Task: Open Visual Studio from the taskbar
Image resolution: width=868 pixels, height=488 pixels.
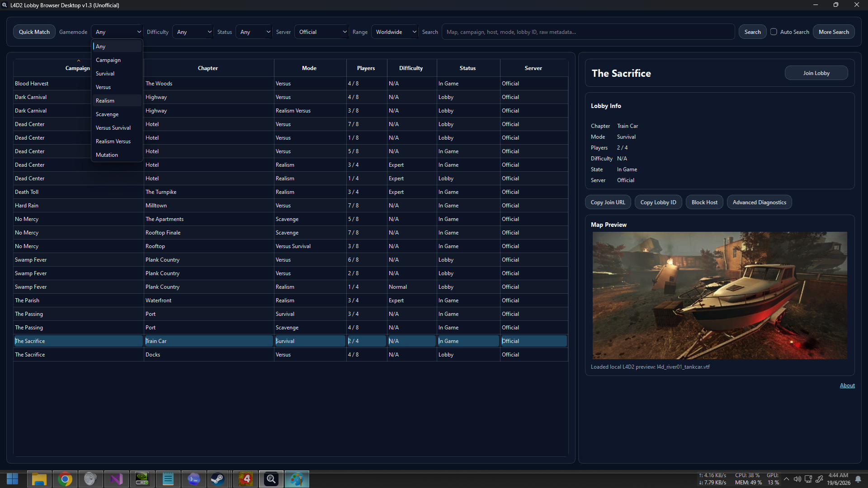Action: 116,479
